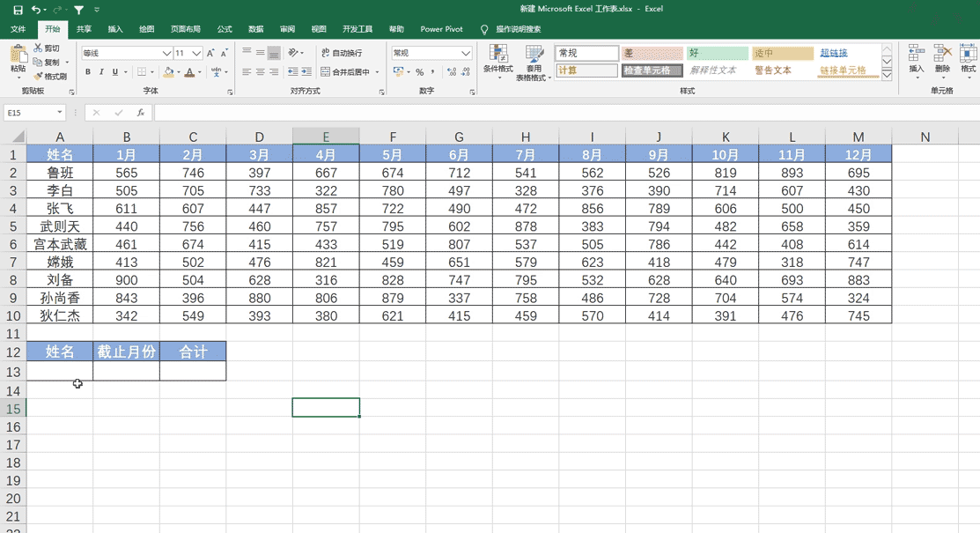
Task: Apply the Percent Style in the Number group
Action: tap(418, 71)
